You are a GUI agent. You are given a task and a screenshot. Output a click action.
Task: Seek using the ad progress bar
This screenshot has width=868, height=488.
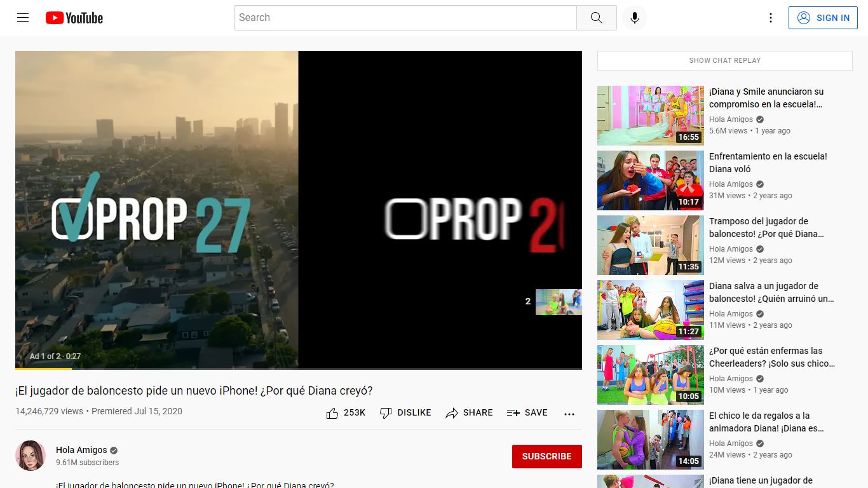[x=299, y=369]
